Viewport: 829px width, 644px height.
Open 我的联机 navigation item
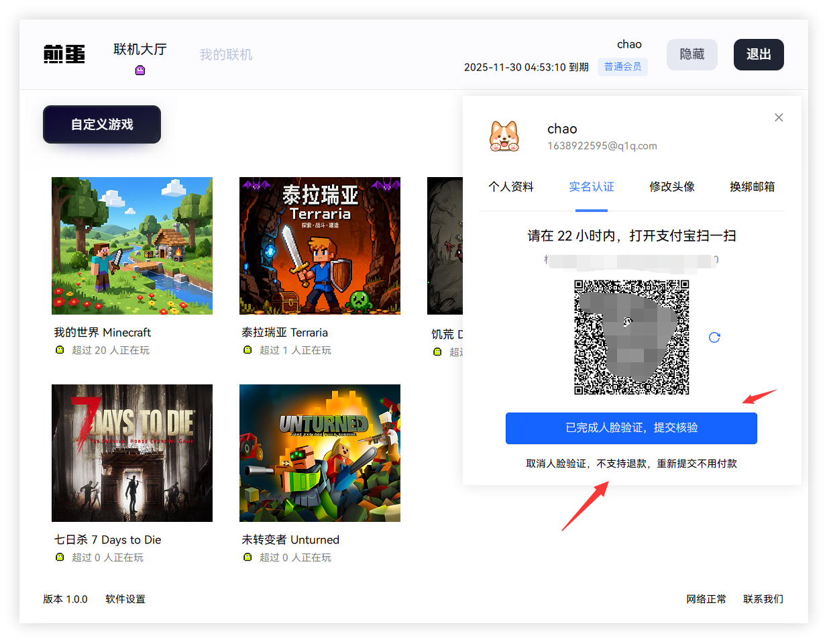[226, 54]
